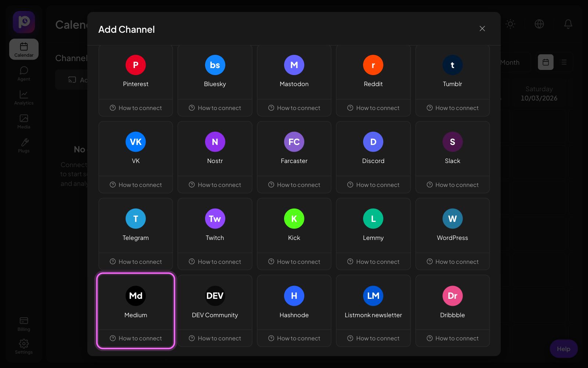View How to connect for Telegram
Screen dimensions: 588x368
[136, 262]
